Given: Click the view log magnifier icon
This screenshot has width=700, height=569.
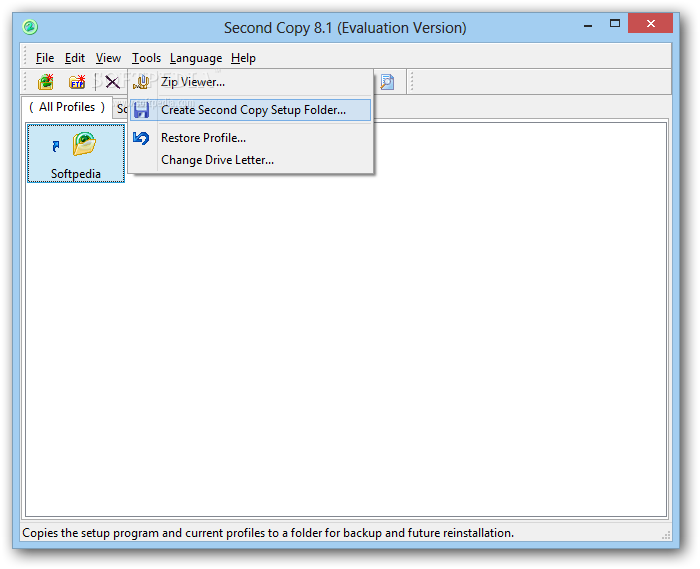Looking at the screenshot, I should point(387,82).
